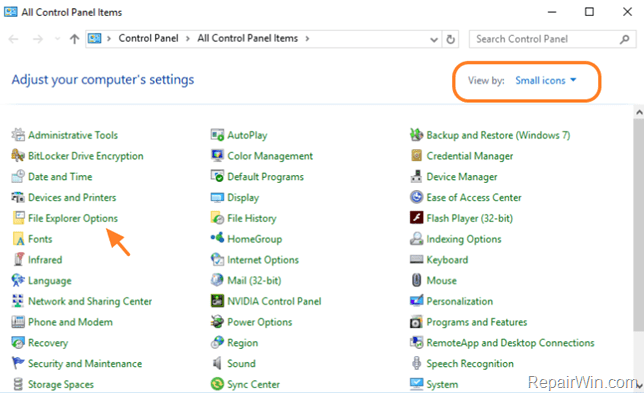Image resolution: width=644 pixels, height=393 pixels.
Task: Open the Flash Player (32-bit) icon
Action: [416, 218]
